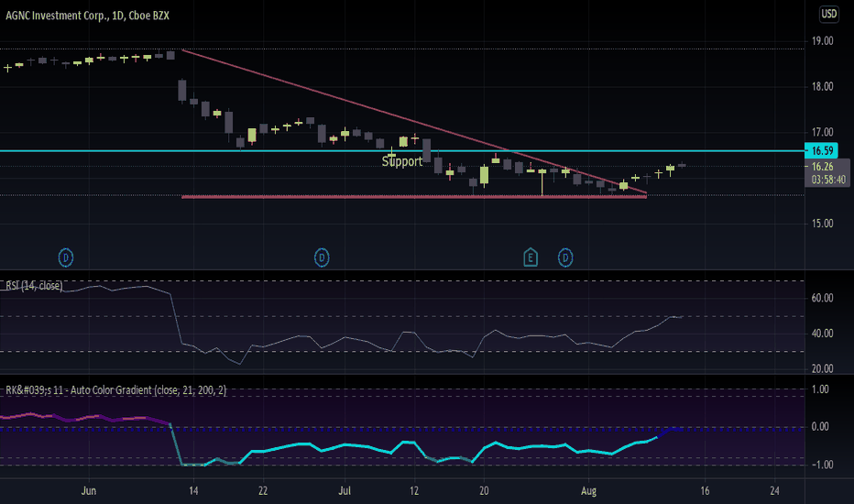Screen dimensions: 854x504
Task: Click the RSI (14, close) indicator label
Action: (34, 286)
